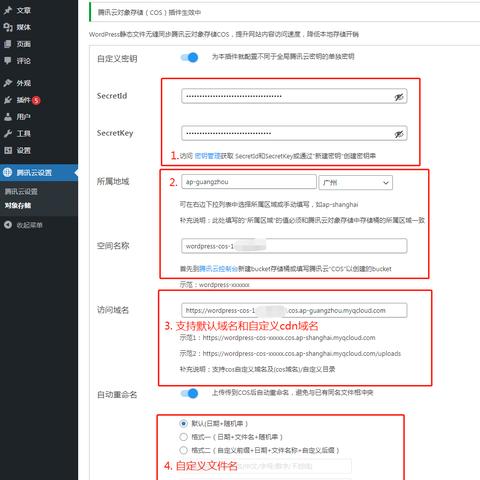Click the pushpin icon beside 文章
The width and height of the screenshot is (480, 480).
(x=8, y=10)
